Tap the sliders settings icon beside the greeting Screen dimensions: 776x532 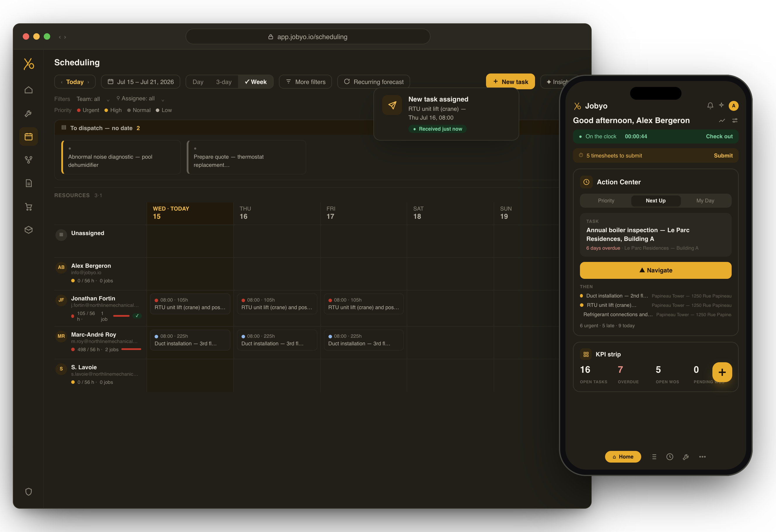[735, 120]
